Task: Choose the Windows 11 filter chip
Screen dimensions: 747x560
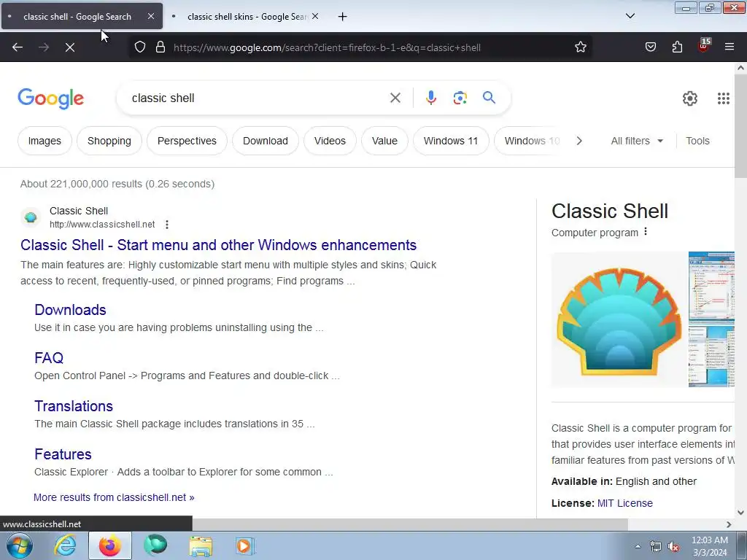Action: tap(451, 141)
